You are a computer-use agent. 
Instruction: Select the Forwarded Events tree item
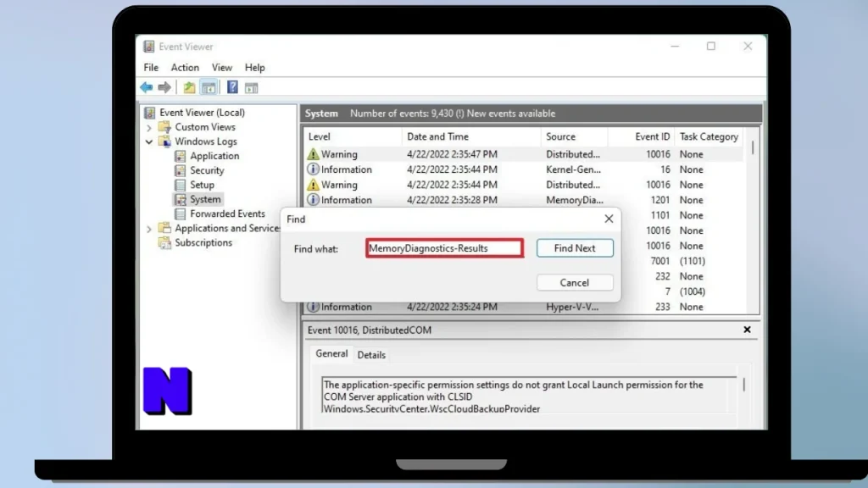[x=227, y=213]
